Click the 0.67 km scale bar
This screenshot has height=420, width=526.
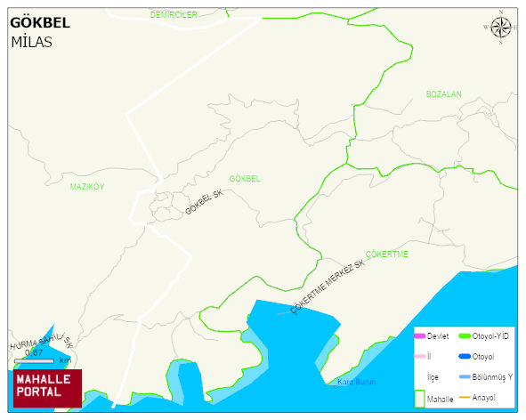tap(34, 360)
